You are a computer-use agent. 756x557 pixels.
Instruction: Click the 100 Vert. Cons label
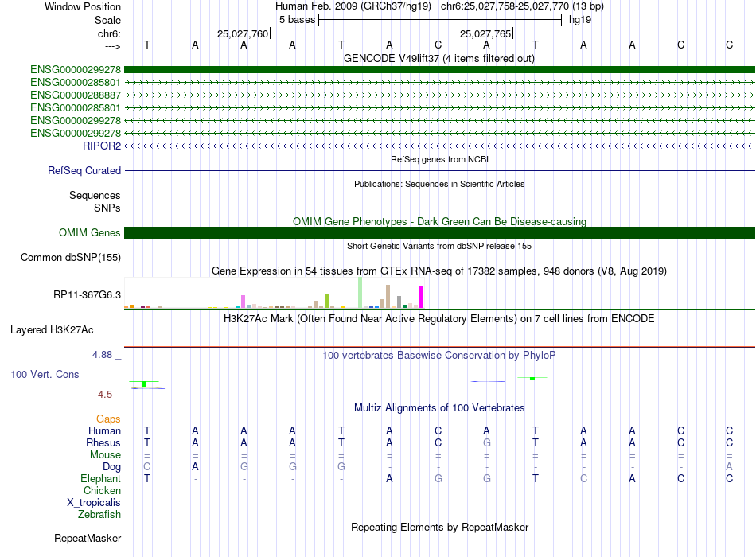tap(45, 374)
